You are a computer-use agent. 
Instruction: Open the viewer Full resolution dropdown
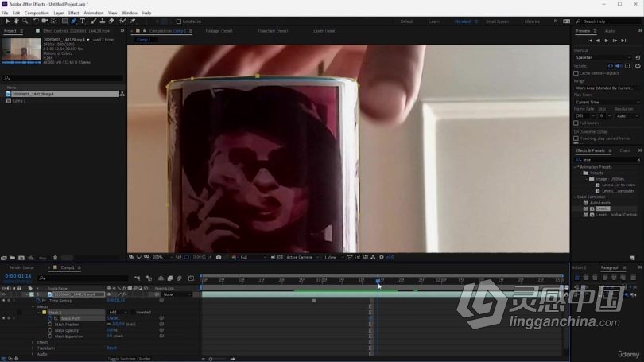(252, 257)
